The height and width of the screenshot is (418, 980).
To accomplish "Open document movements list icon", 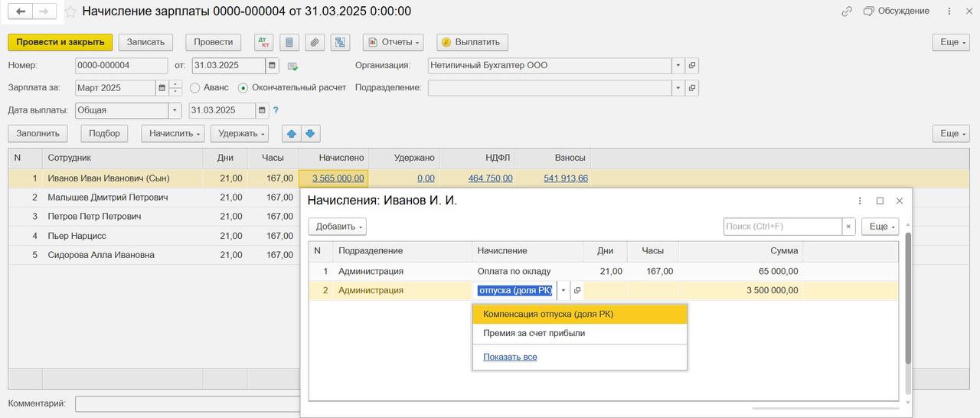I will [289, 42].
